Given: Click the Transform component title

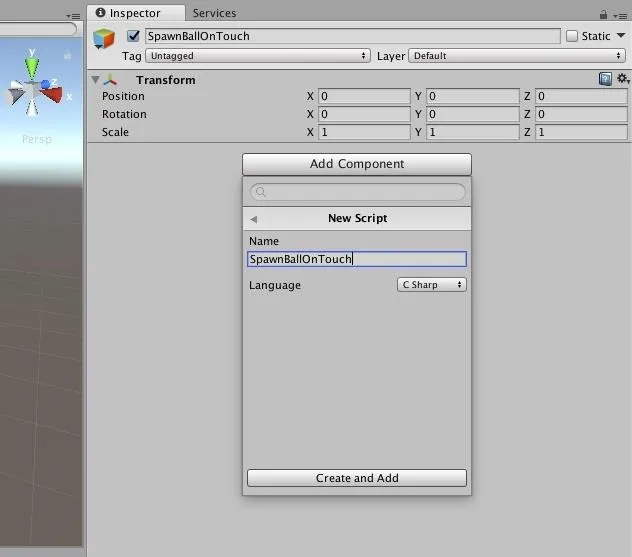Looking at the screenshot, I should click(166, 80).
